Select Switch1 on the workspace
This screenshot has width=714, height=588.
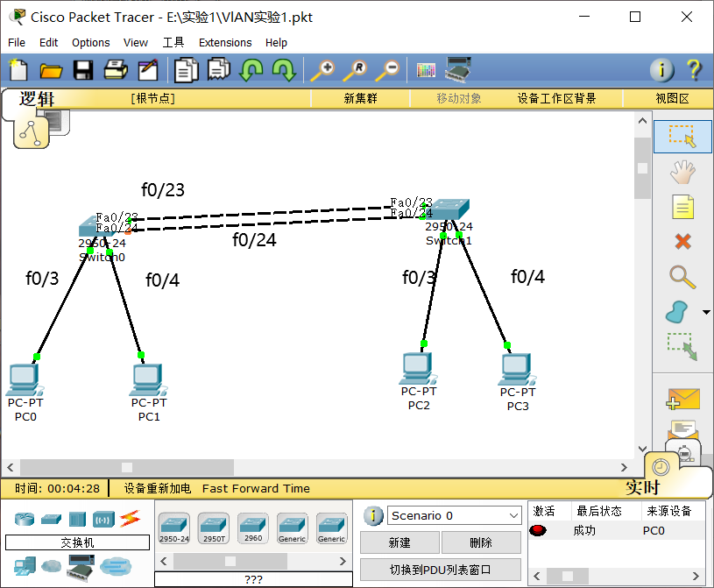click(450, 209)
